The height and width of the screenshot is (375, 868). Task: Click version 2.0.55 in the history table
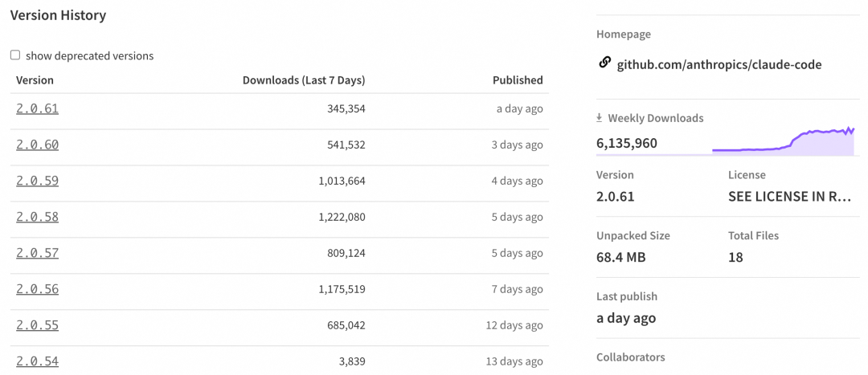coord(37,325)
